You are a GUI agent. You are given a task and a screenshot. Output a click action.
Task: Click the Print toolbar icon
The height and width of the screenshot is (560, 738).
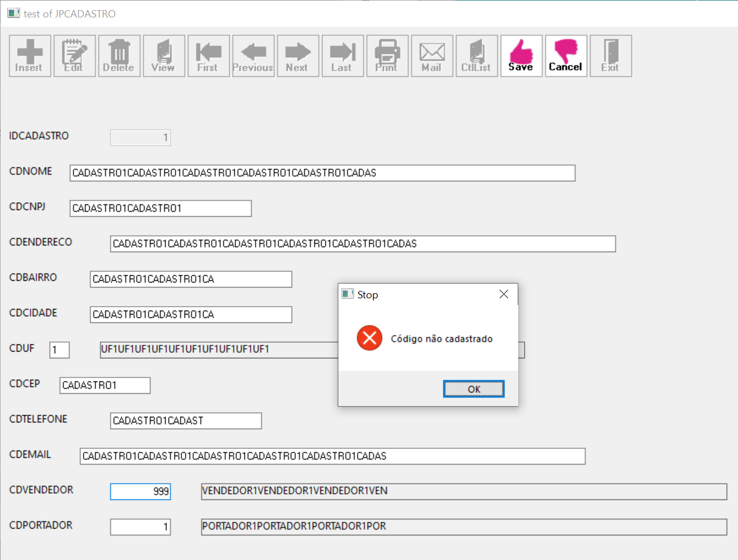pyautogui.click(x=387, y=56)
